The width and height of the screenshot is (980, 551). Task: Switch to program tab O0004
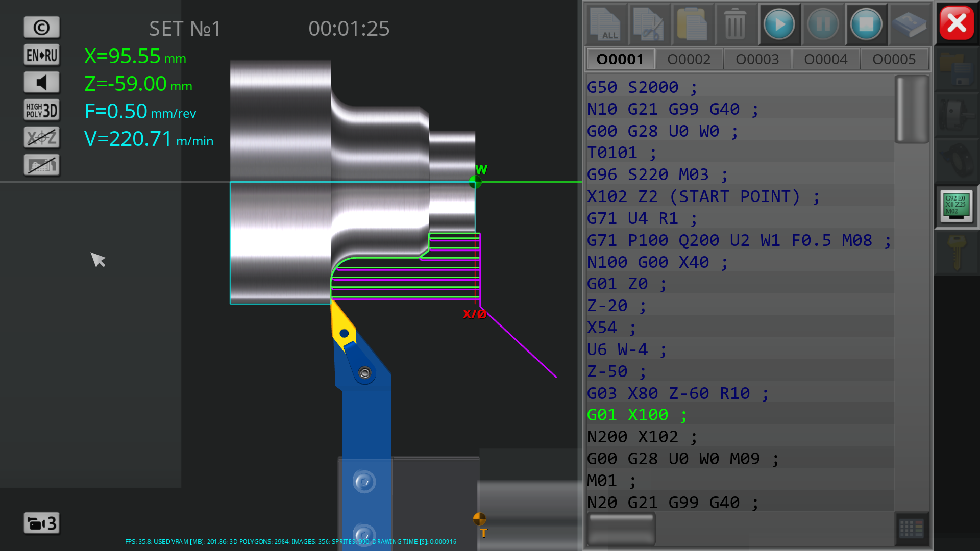coord(825,59)
